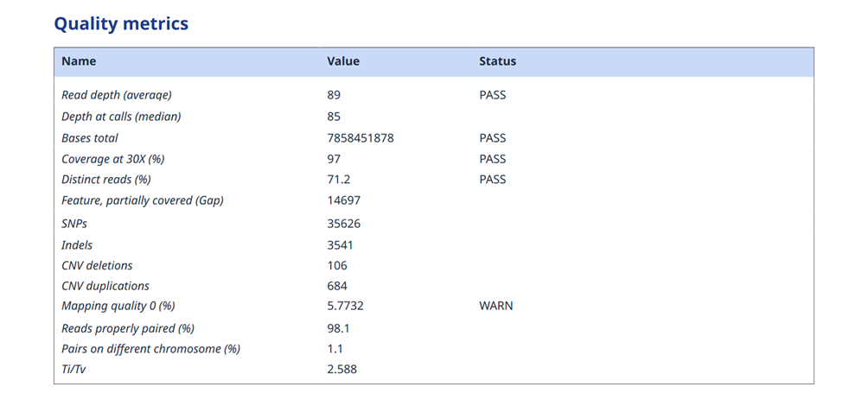Select the Pairs on different chromosome (%) label
The height and width of the screenshot is (393, 868).
[x=150, y=349]
